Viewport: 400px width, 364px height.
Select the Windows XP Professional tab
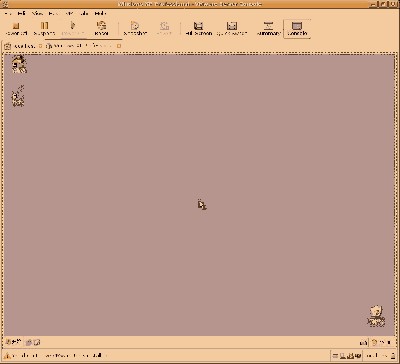[x=79, y=46]
